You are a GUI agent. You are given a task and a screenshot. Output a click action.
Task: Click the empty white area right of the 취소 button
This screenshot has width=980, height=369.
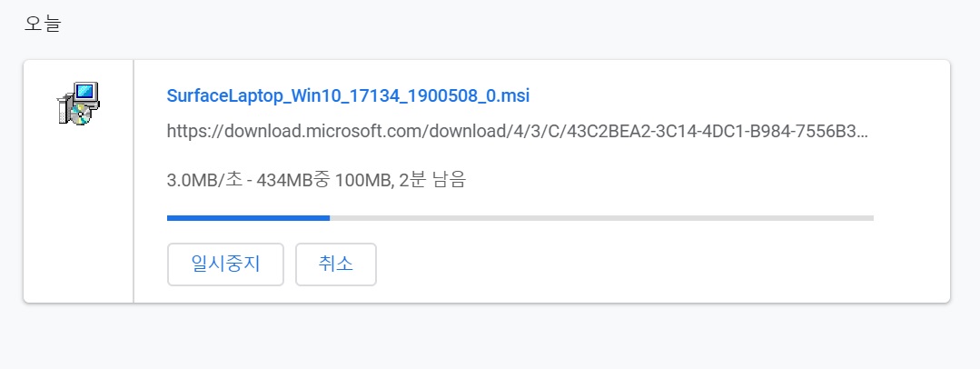625,264
